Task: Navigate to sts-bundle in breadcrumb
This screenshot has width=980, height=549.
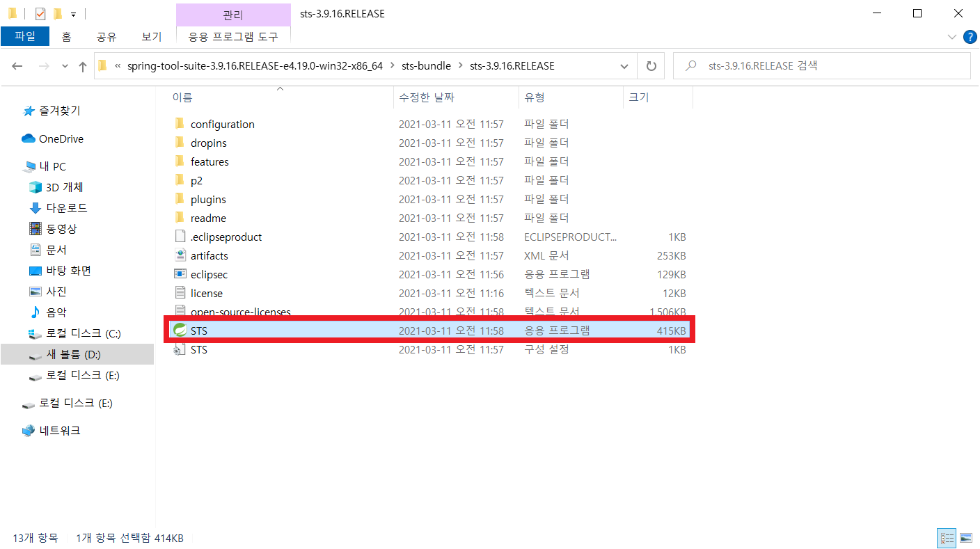Action: point(425,66)
